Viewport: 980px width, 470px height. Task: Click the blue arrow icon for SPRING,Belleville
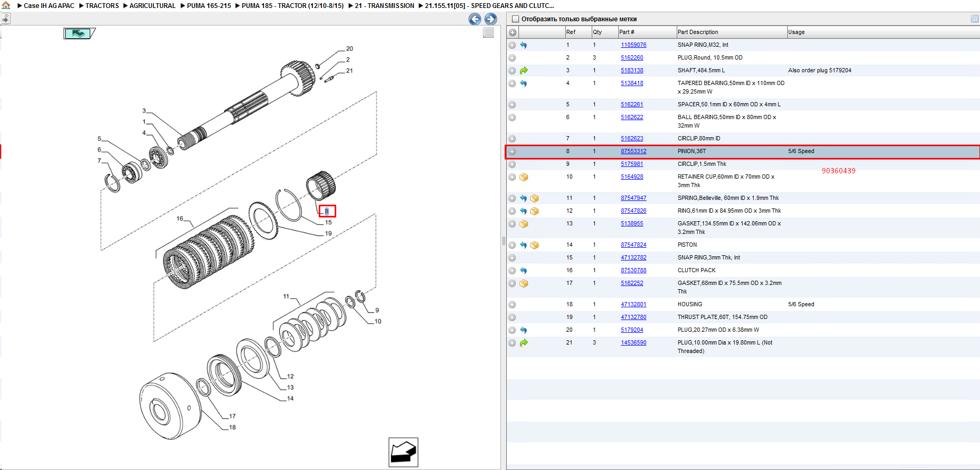(x=524, y=198)
